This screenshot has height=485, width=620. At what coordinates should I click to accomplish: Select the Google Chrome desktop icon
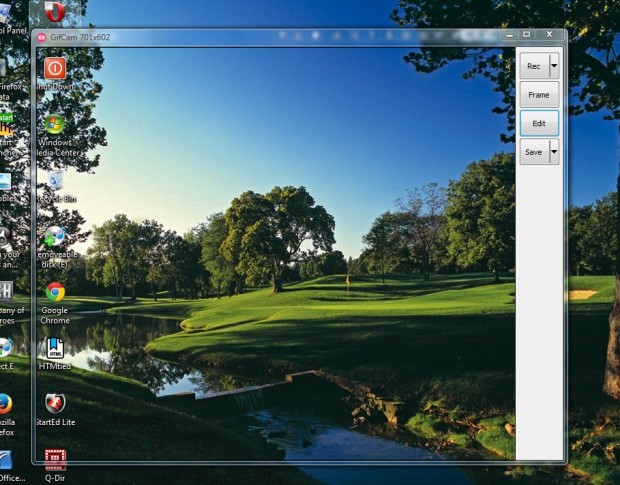(x=55, y=292)
